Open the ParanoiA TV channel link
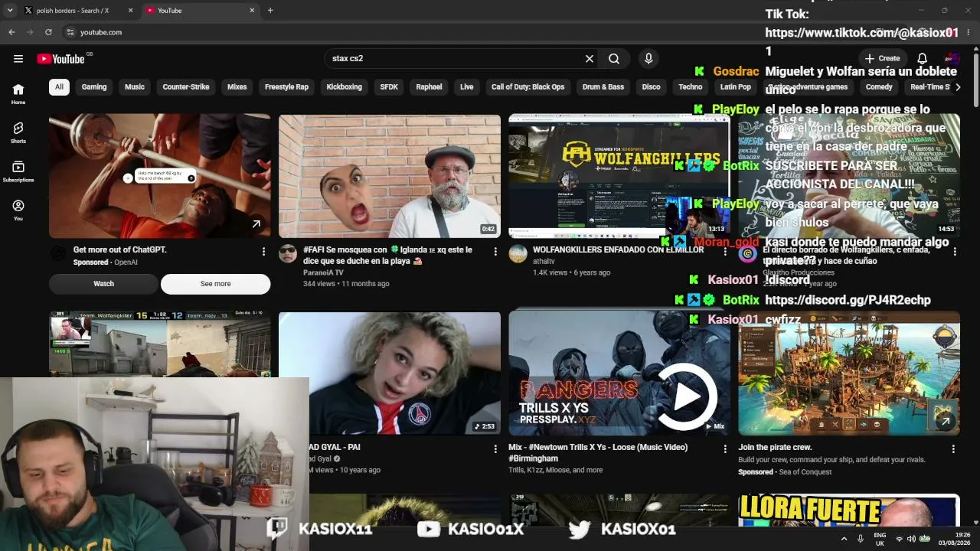This screenshot has width=980, height=551. 323,272
